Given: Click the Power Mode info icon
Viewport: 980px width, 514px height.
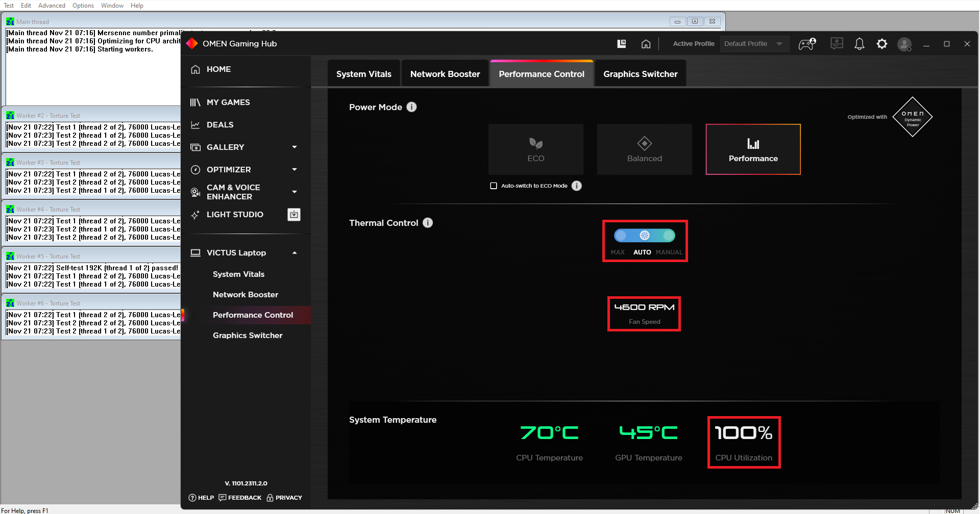Looking at the screenshot, I should [x=411, y=107].
